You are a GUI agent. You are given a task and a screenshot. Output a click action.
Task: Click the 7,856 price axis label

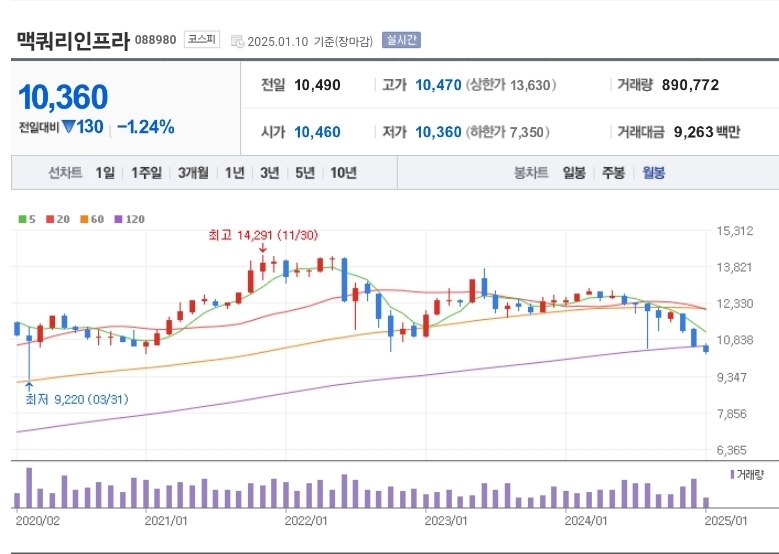point(732,413)
